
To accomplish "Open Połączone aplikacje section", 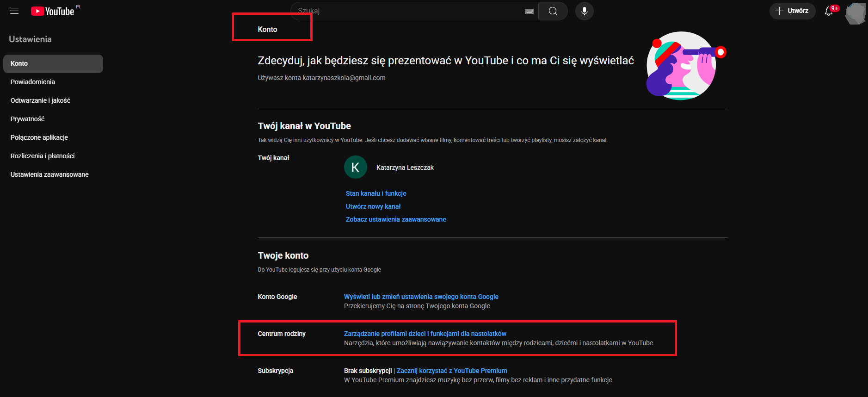I will 39,137.
